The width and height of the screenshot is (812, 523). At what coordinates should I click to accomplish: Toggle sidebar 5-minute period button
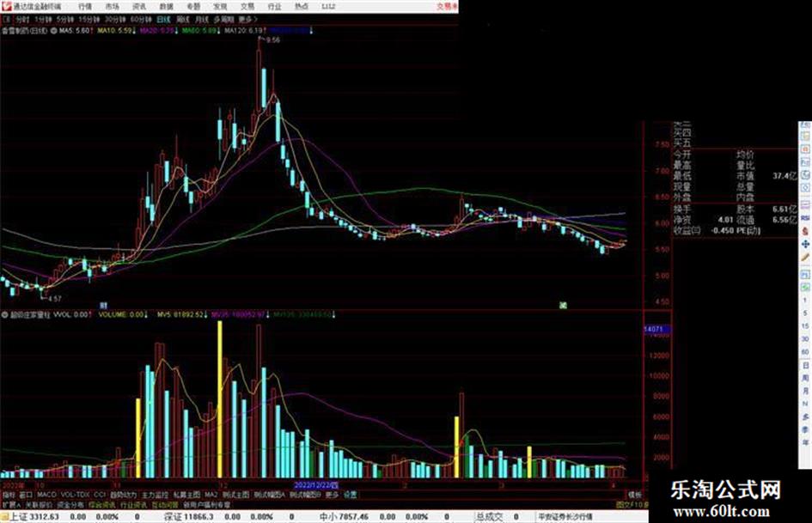tap(805, 313)
